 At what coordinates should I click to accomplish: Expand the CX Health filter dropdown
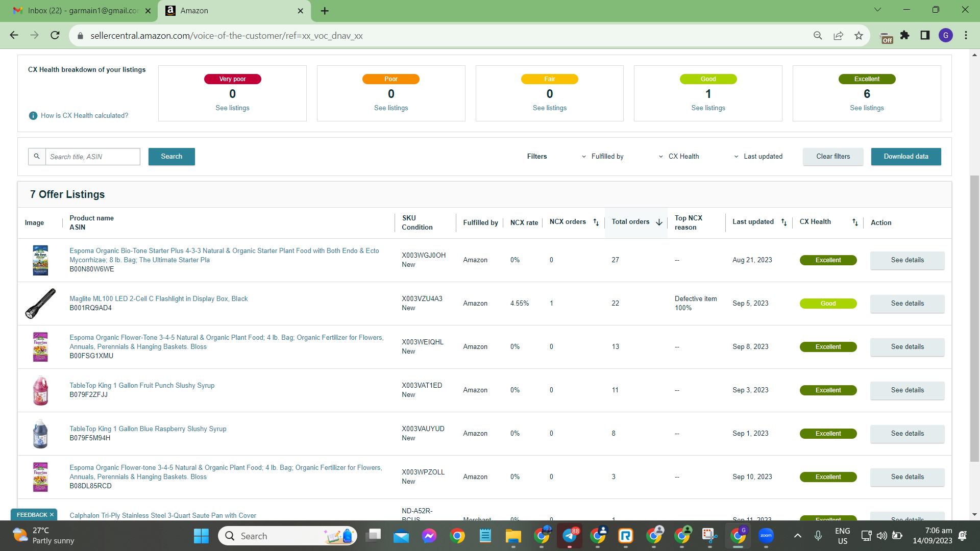(x=679, y=157)
